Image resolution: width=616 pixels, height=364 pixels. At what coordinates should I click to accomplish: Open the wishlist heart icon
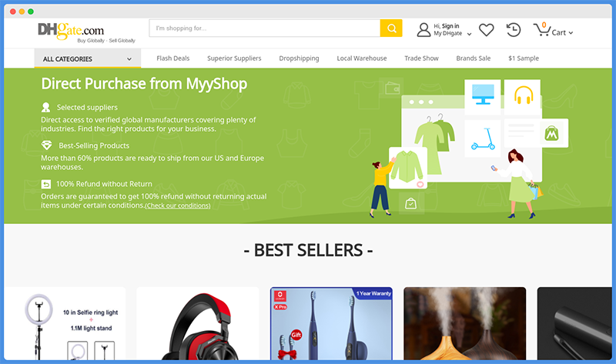click(x=486, y=30)
